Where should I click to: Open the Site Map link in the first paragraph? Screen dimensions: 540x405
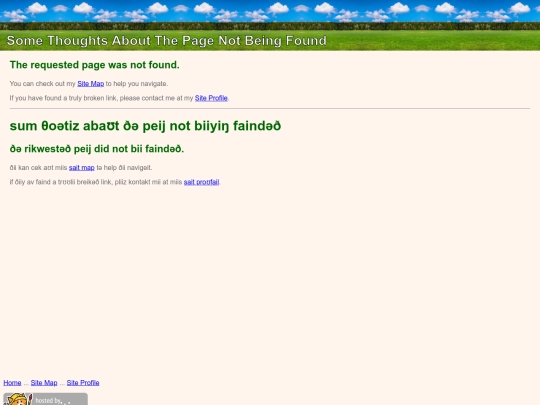pos(91,84)
